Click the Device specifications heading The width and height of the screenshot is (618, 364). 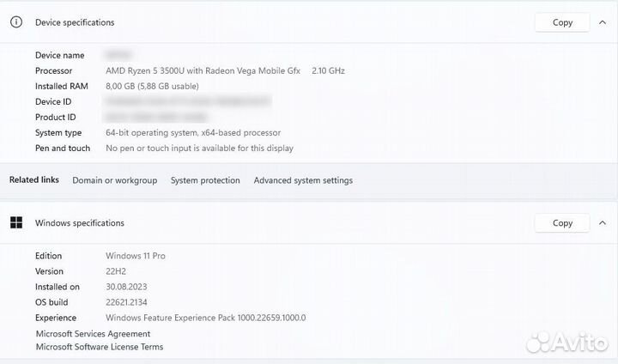[x=75, y=22]
